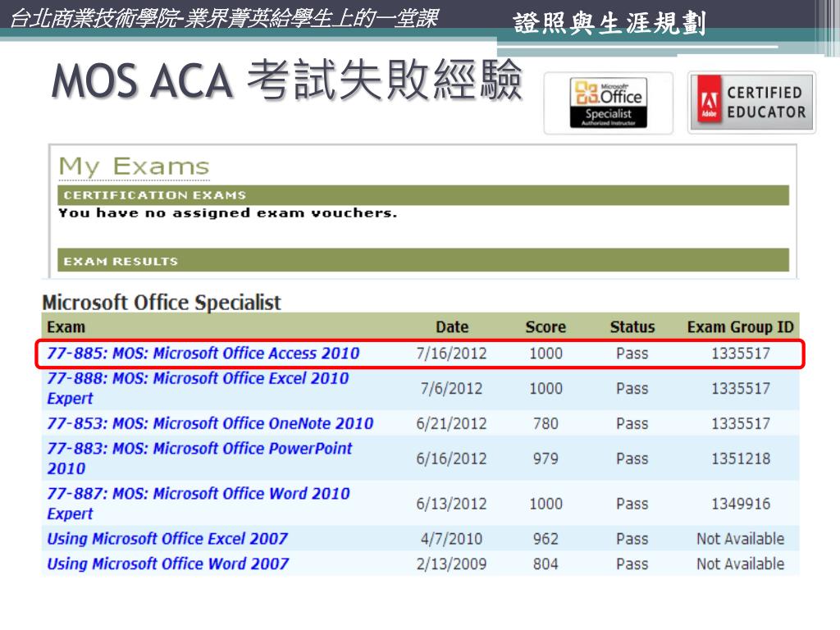Click the Date column header

[452, 326]
